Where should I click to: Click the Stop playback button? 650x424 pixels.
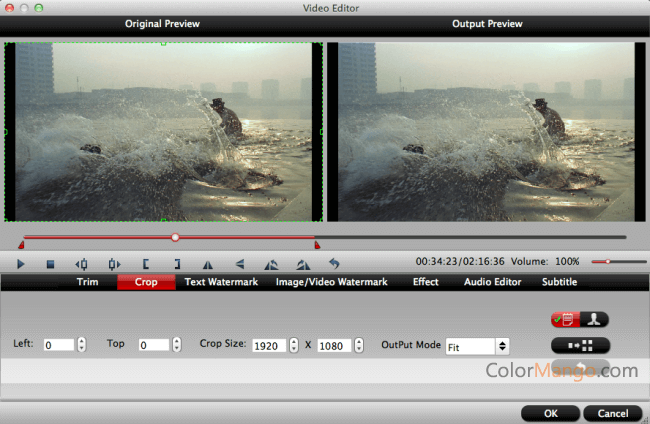(x=50, y=264)
